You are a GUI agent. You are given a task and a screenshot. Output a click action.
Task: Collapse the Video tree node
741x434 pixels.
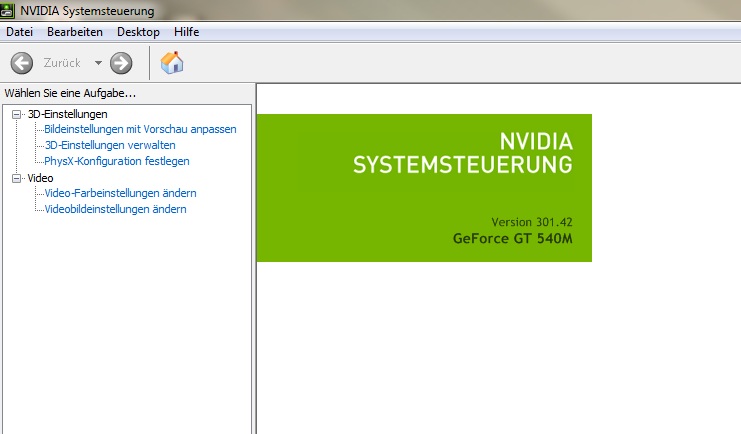[17, 178]
